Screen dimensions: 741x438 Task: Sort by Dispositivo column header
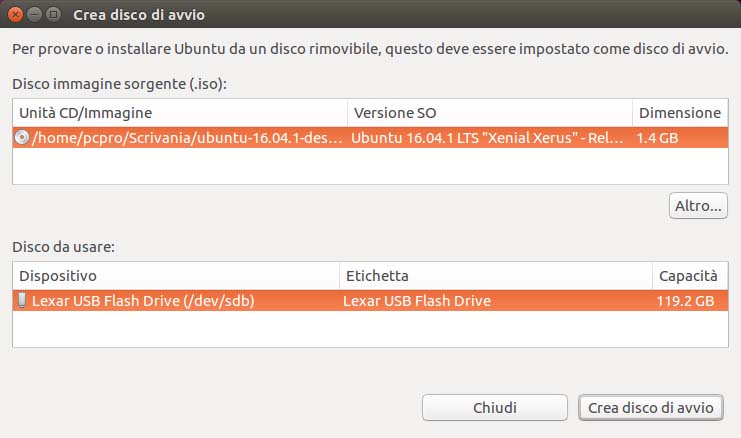click(x=175, y=275)
